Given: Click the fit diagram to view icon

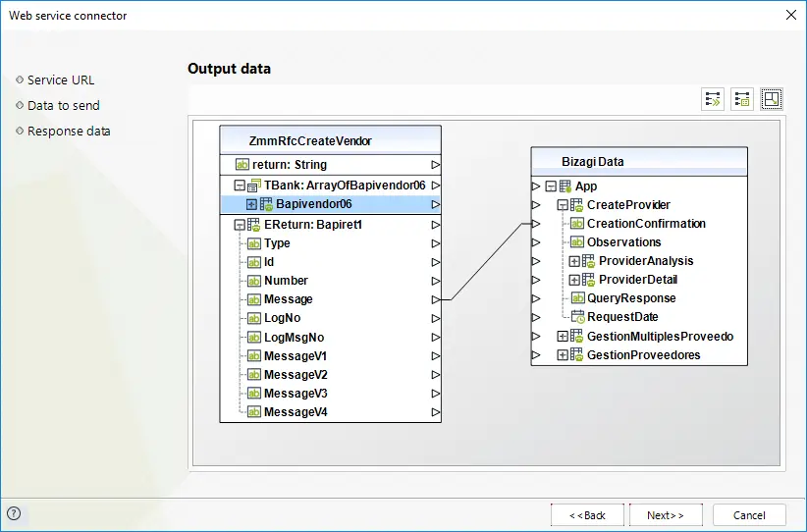Looking at the screenshot, I should coord(772,99).
